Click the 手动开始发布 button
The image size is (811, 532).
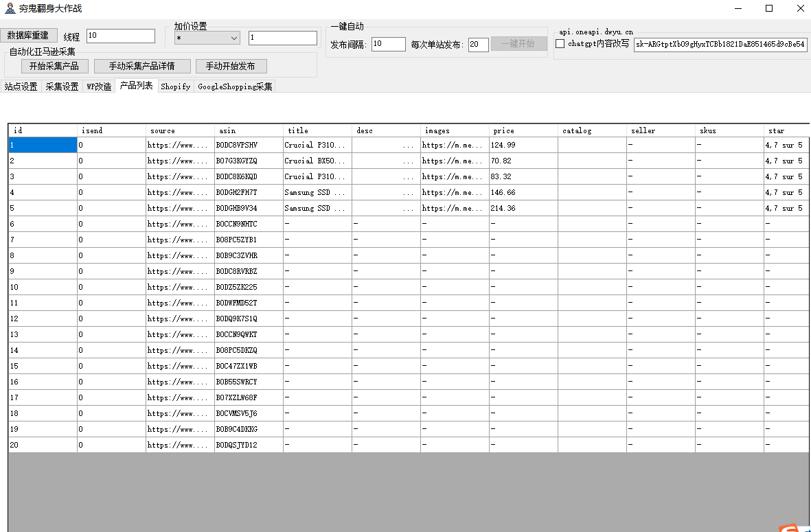point(232,66)
